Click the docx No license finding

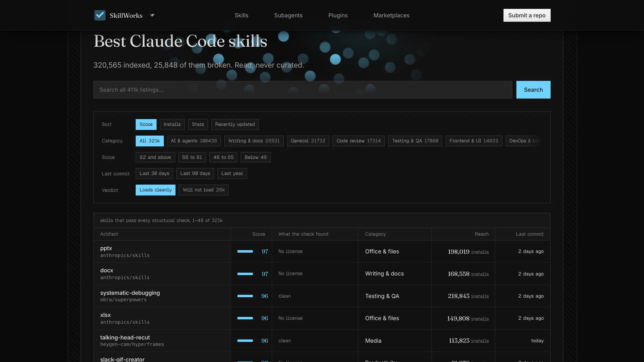coord(290,274)
